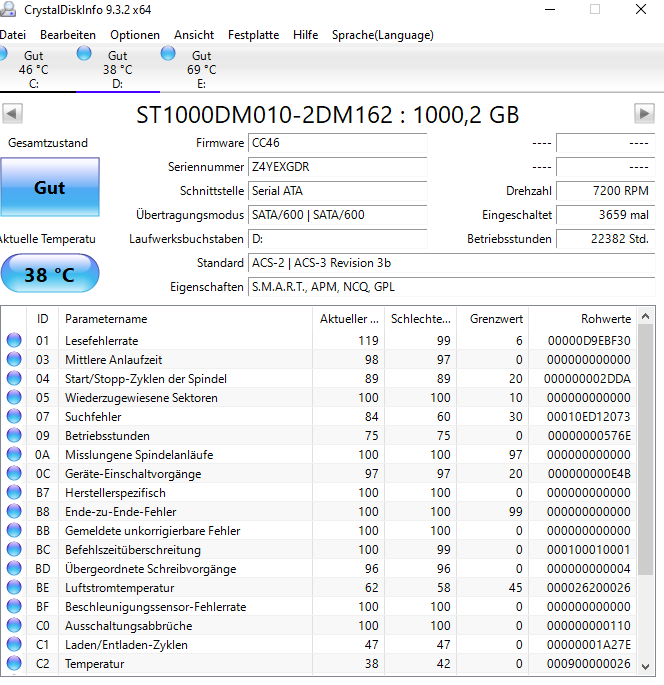This screenshot has height=685, width=664.
Task: Click status orb beside Ausschaltungsabbrüche
Action: [14, 625]
